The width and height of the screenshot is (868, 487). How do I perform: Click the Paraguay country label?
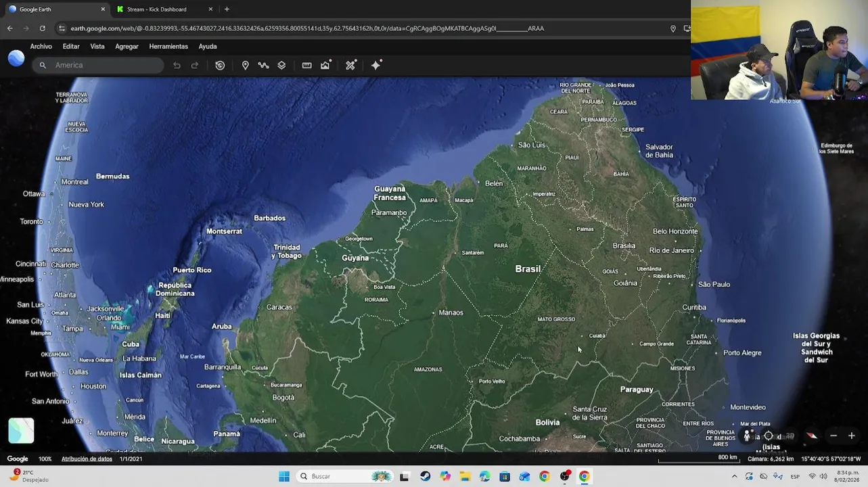click(x=637, y=390)
